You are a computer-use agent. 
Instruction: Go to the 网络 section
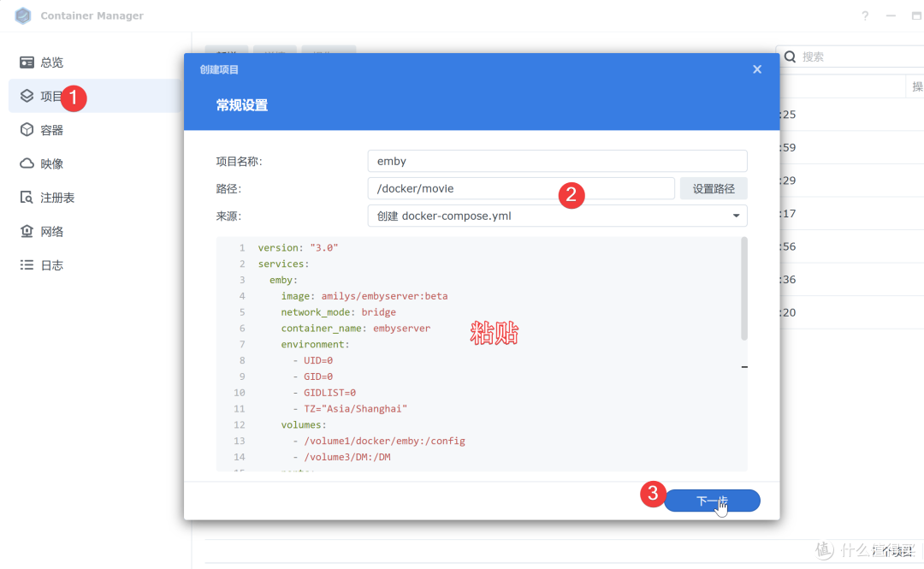tap(52, 232)
